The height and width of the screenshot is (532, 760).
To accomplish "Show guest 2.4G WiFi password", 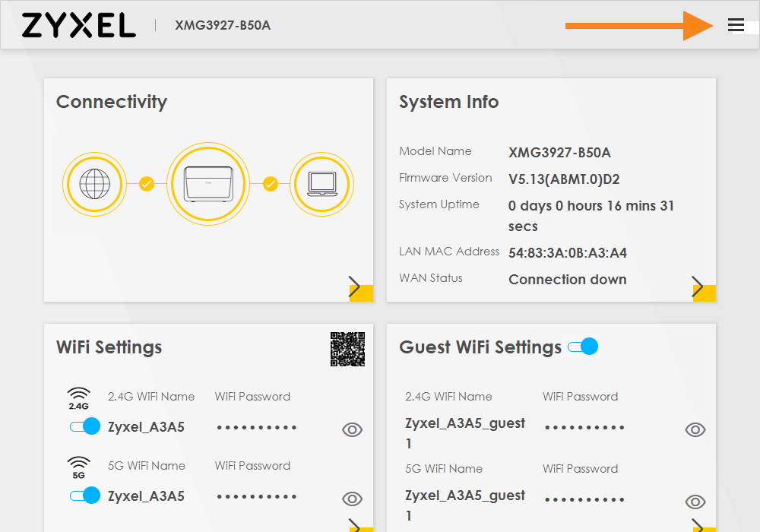I will click(695, 430).
